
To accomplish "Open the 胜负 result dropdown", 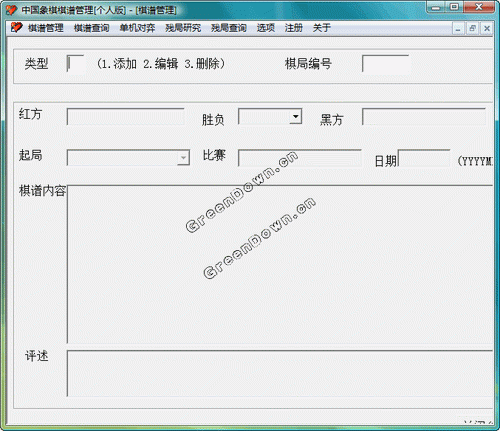I will pos(295,117).
